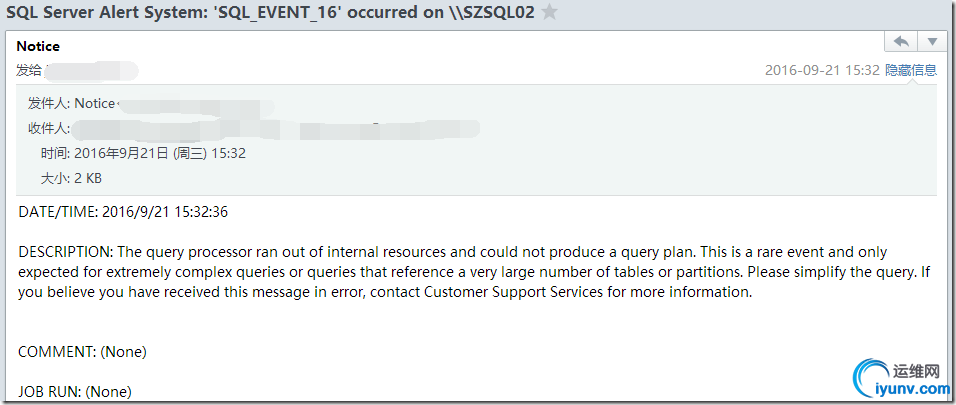Open the dropdown next to reply
Screen dimensions: 956x405
932,42
